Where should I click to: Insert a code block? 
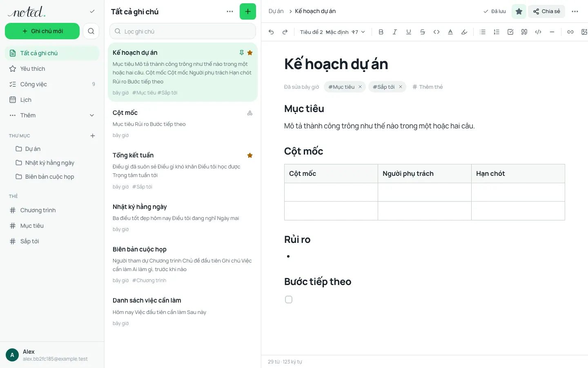click(x=538, y=32)
